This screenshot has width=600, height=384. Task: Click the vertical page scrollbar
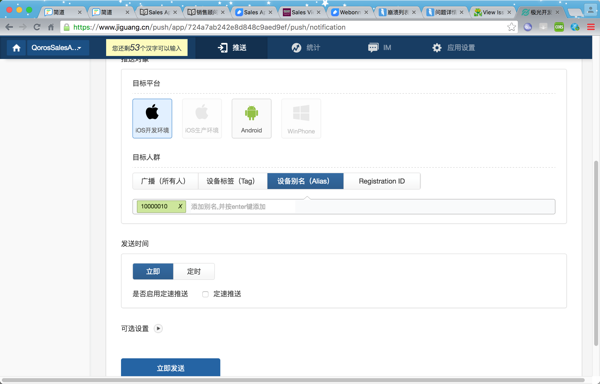coord(596,252)
